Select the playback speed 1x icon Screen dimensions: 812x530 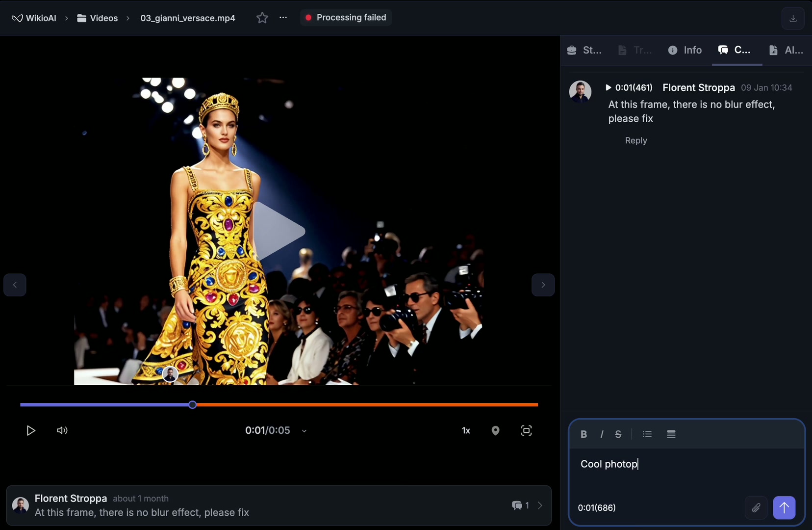[465, 430]
